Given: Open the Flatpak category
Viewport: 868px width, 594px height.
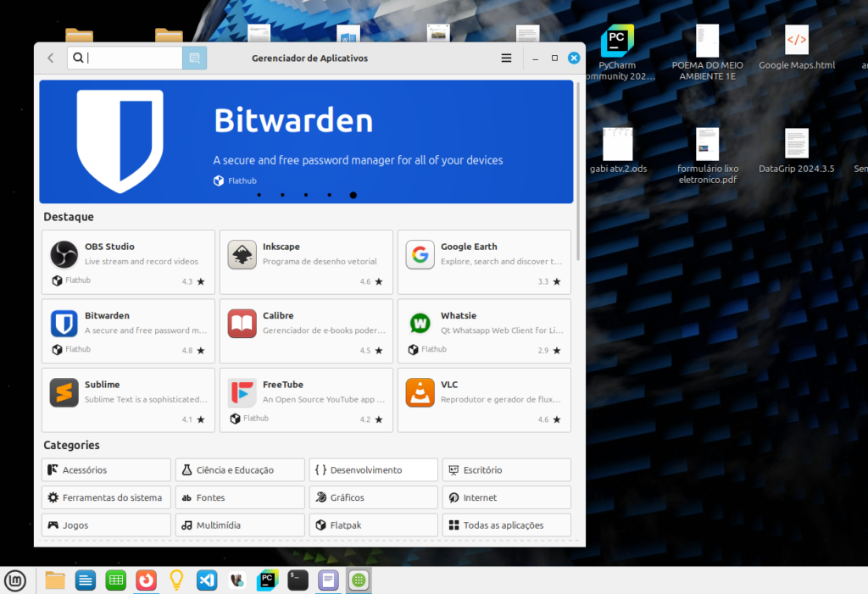Looking at the screenshot, I should click(373, 525).
